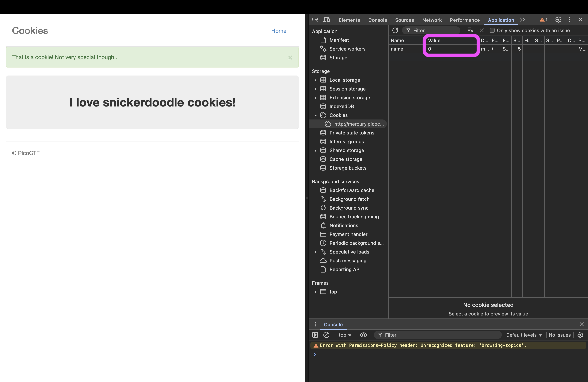Screen dimensions: 588x382
Task: Refresh the cookies table
Action: (395, 30)
